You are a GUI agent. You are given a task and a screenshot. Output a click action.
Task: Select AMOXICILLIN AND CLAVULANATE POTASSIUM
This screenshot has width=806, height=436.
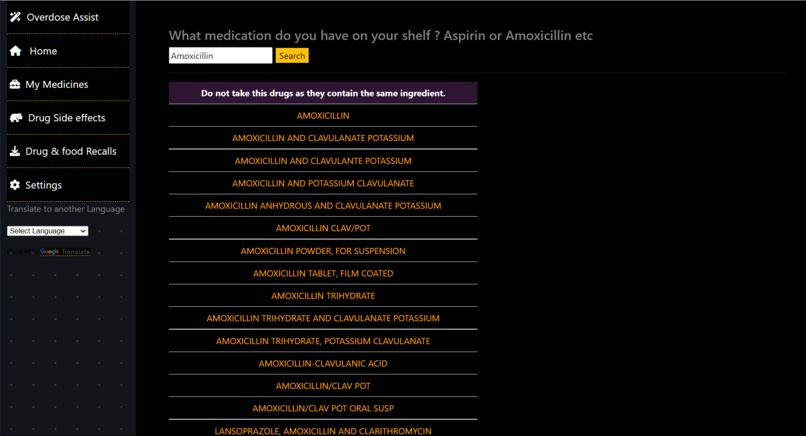point(323,138)
